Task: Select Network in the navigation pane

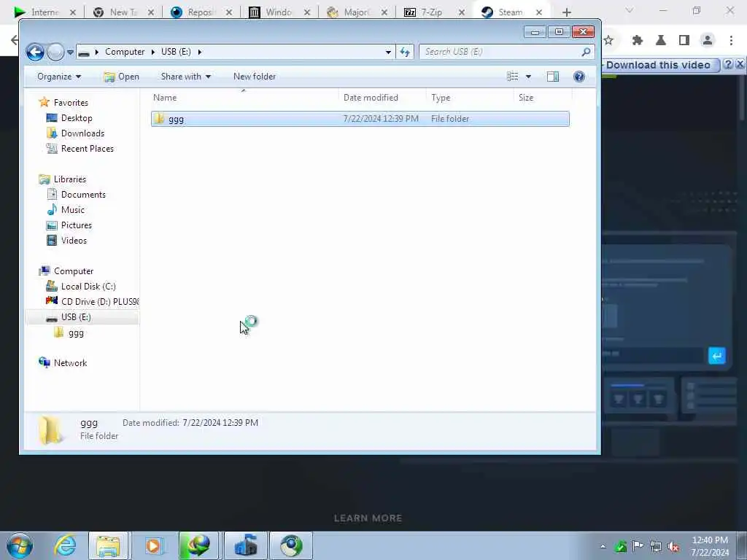Action: (x=70, y=363)
